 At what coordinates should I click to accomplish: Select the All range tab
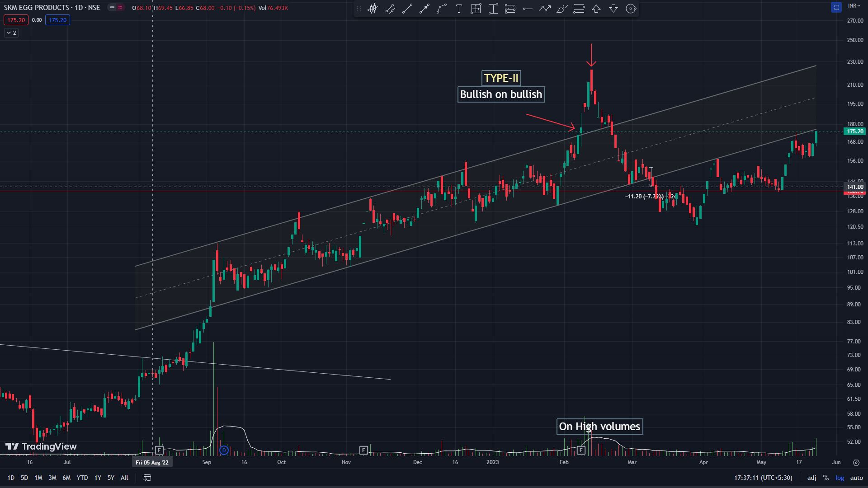coord(124,478)
